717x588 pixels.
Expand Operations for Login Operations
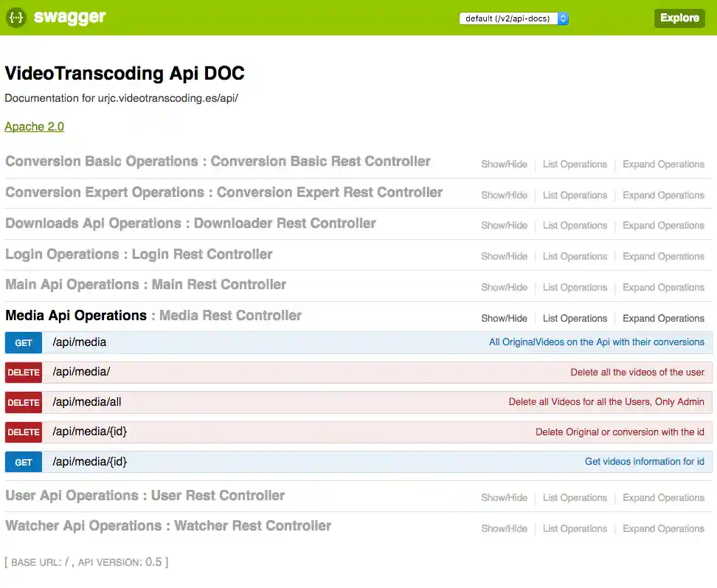pyautogui.click(x=663, y=257)
